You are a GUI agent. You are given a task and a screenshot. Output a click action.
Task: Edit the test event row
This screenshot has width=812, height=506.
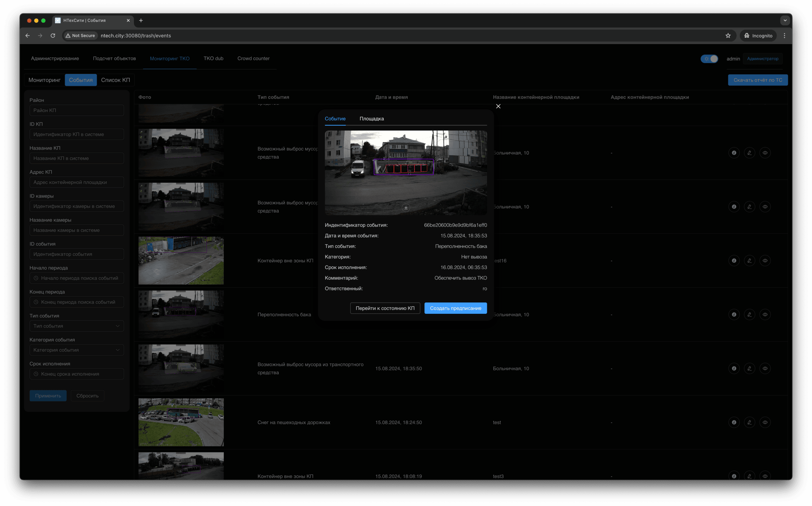(749, 422)
